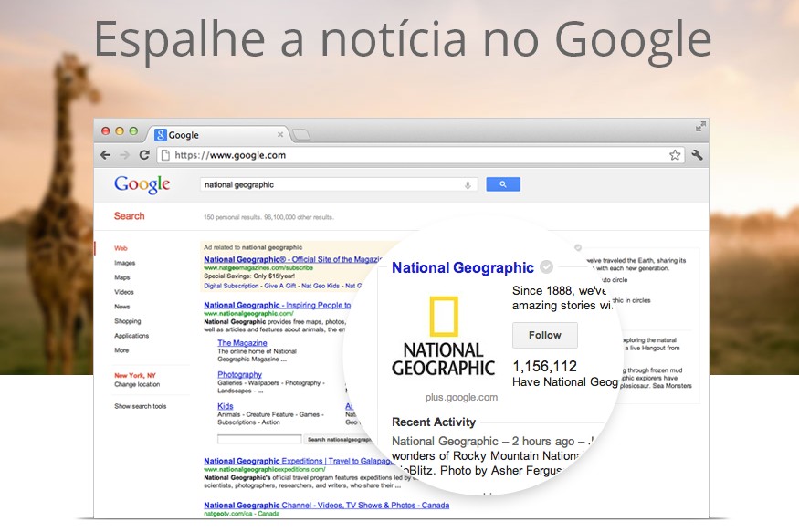The height and width of the screenshot is (532, 799).
Task: Open a new tab button
Action: coord(301,134)
